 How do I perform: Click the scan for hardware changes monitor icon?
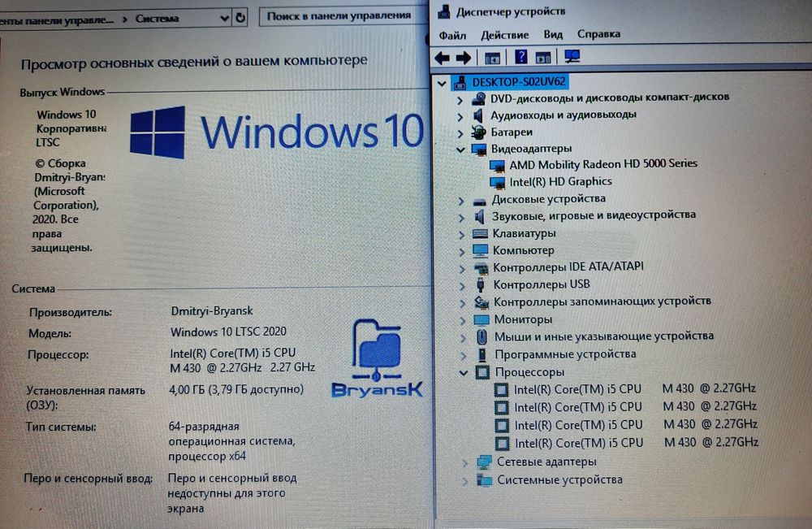point(572,56)
